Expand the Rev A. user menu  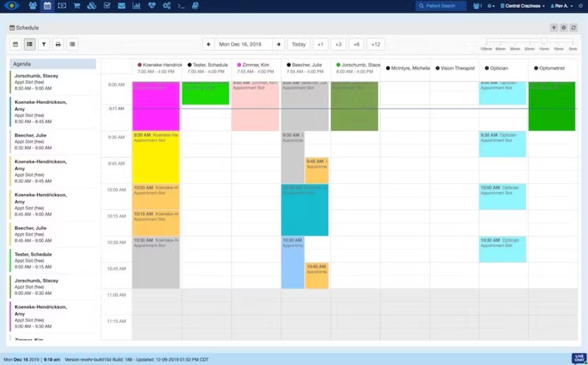562,6
